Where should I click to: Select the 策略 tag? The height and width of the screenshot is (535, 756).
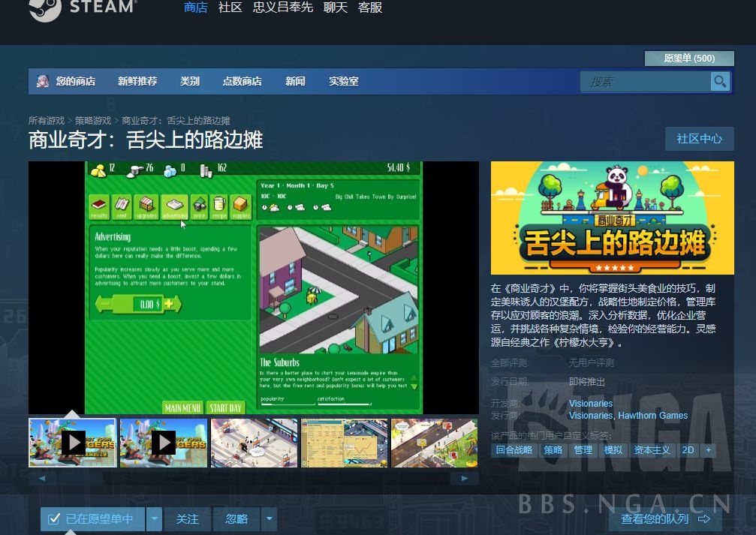click(x=553, y=450)
